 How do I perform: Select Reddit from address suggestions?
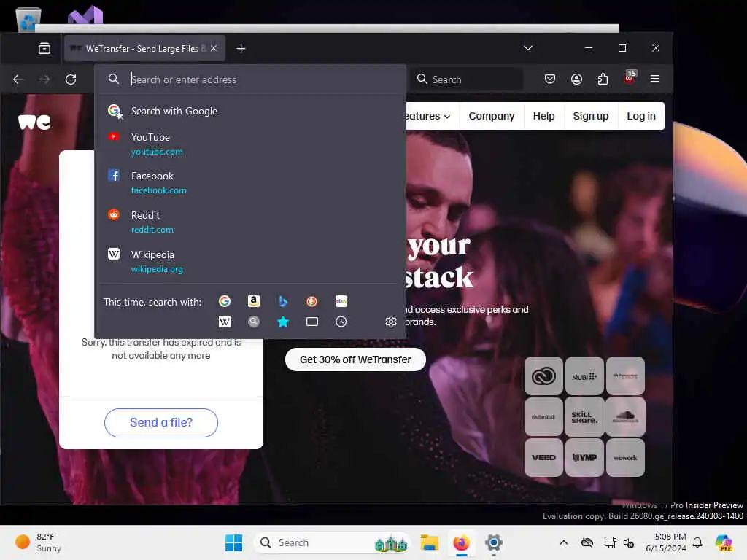tap(250, 222)
